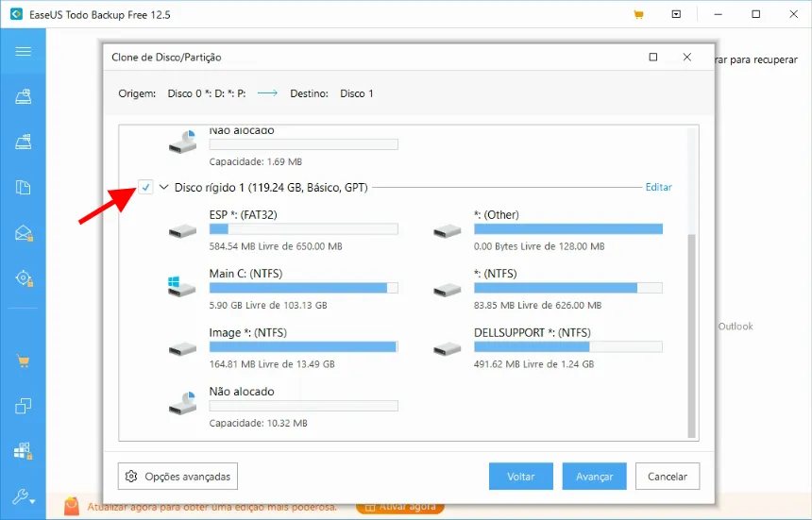
Task: Select the Main C: (NTFS) Windows drive icon
Action: [x=182, y=287]
